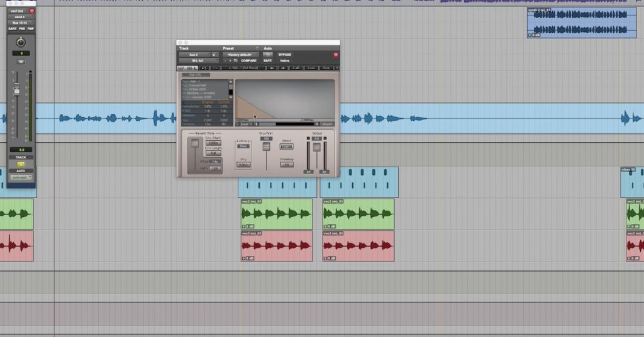Open the factory default preset dropdown
This screenshot has width=644, height=337.
(241, 55)
